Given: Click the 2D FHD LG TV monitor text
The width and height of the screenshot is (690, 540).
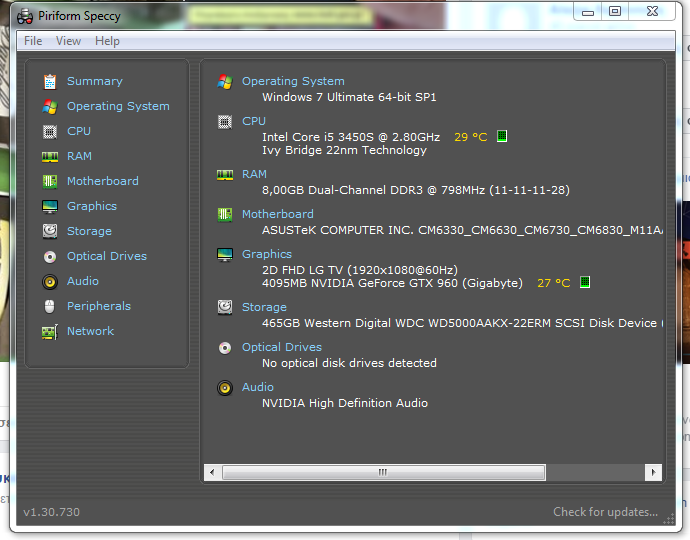Looking at the screenshot, I should [x=360, y=270].
